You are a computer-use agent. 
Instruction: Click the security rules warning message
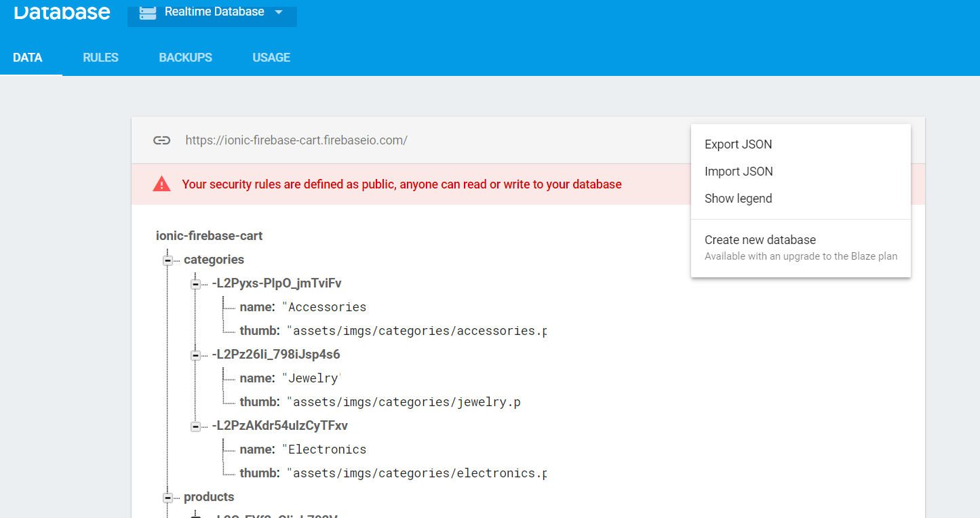(x=401, y=184)
